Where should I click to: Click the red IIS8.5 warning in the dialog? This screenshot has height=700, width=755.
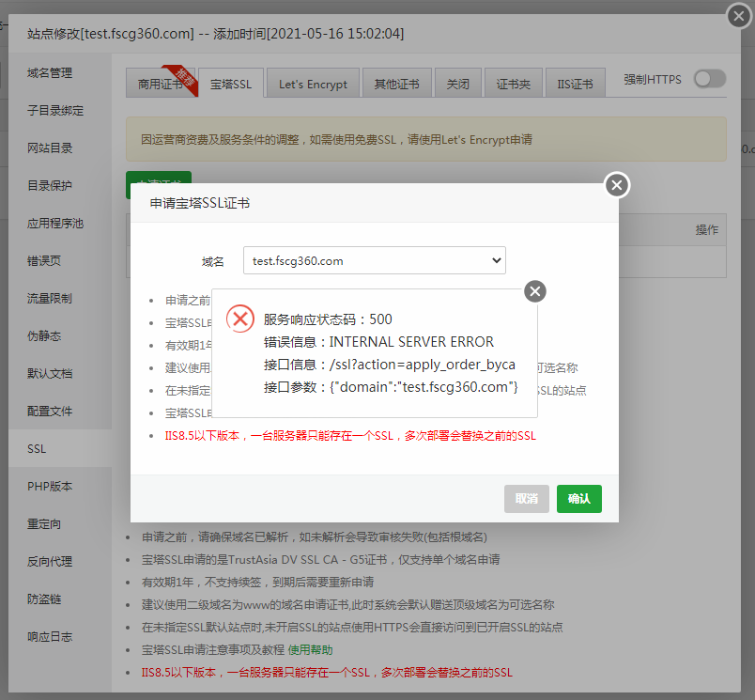(x=350, y=436)
